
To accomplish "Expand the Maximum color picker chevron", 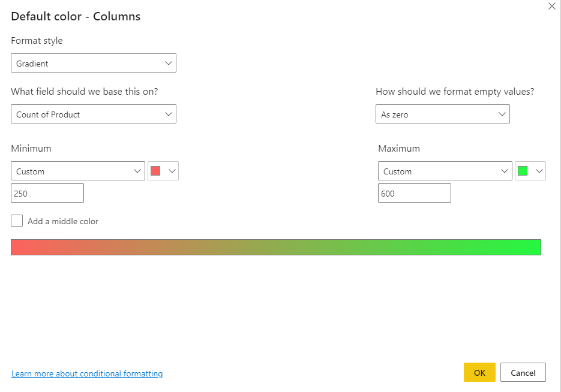I will [539, 171].
